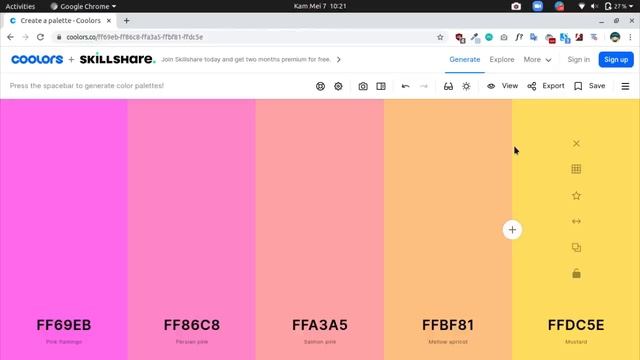Favorite the FFDC5E color with the star icon
This screenshot has width=640, height=360.
point(576,196)
